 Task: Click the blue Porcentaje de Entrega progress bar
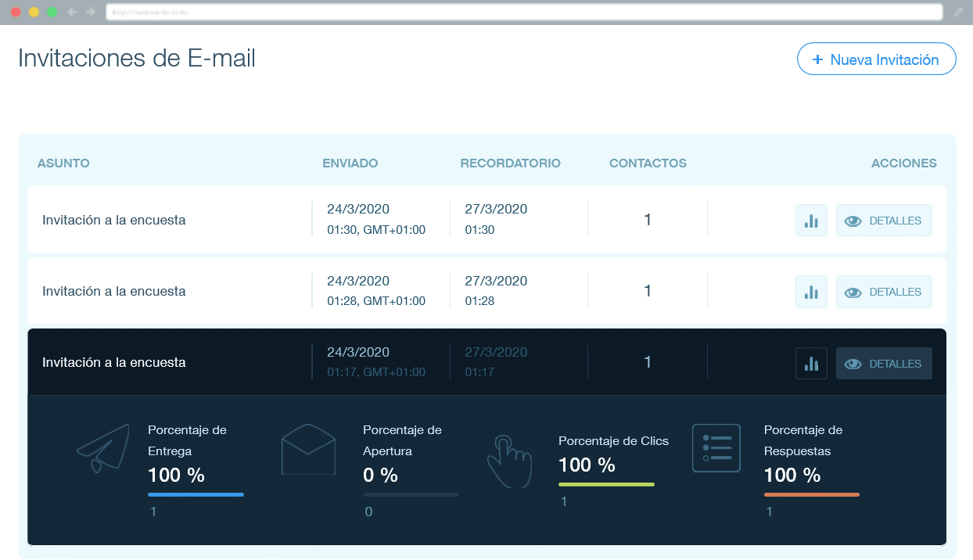click(196, 494)
